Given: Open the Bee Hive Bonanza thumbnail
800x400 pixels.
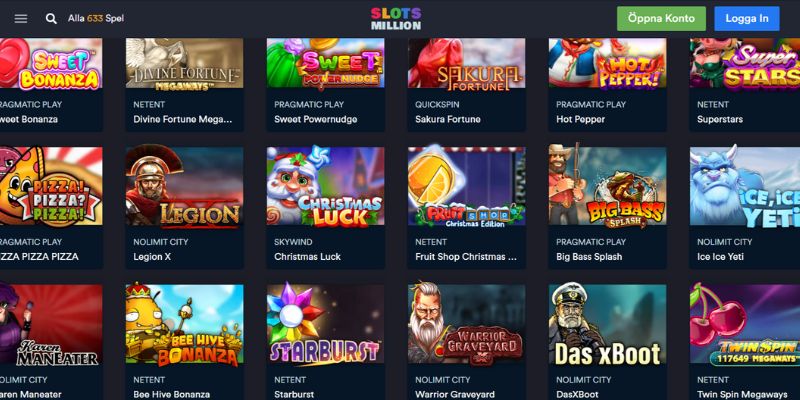Looking at the screenshot, I should tap(185, 324).
